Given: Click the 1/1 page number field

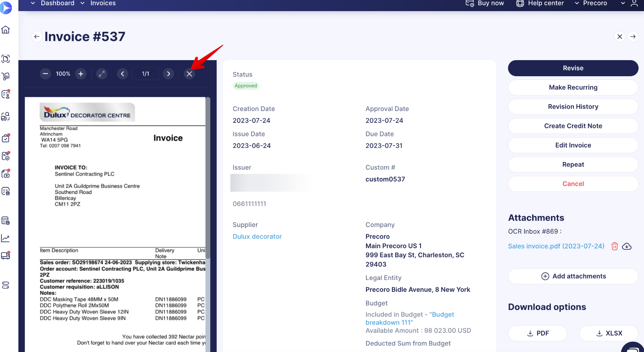Looking at the screenshot, I should click(145, 74).
